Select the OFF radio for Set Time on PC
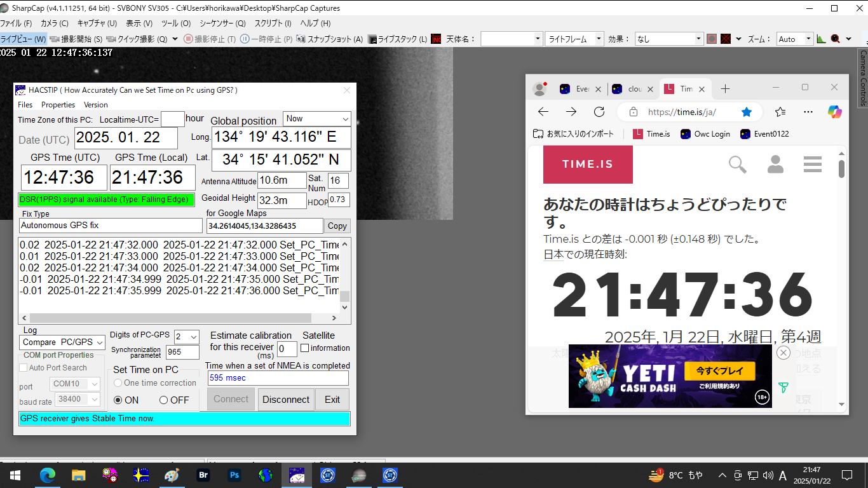This screenshot has width=868, height=488. click(164, 400)
